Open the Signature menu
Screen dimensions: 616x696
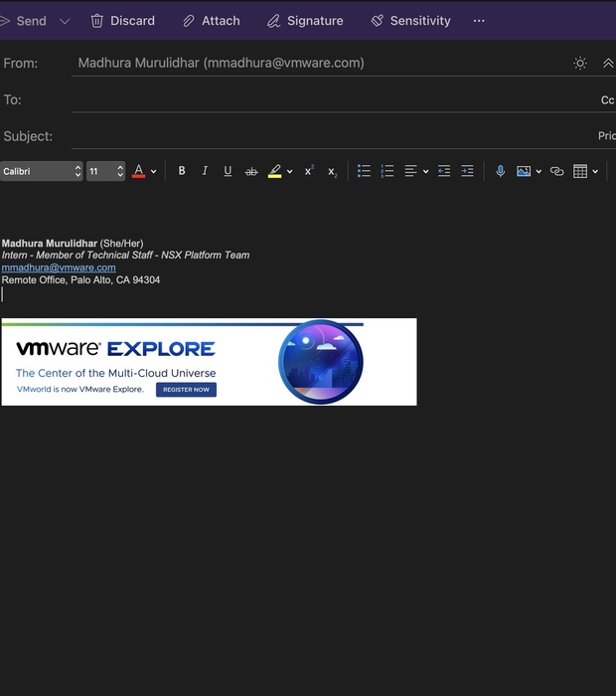(x=304, y=21)
